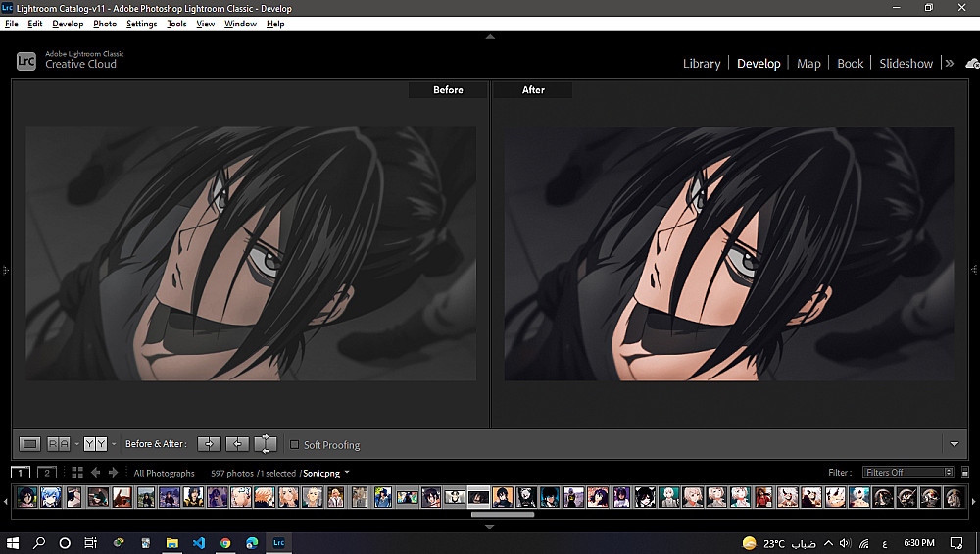Screen dimensions: 980x554
Task: Click the Lrc identity plate logo
Action: [26, 61]
